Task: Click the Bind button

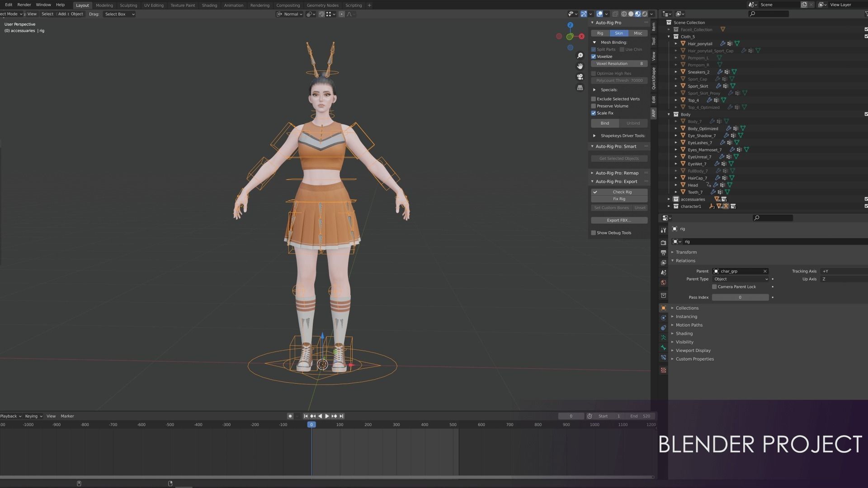Action: (x=604, y=123)
